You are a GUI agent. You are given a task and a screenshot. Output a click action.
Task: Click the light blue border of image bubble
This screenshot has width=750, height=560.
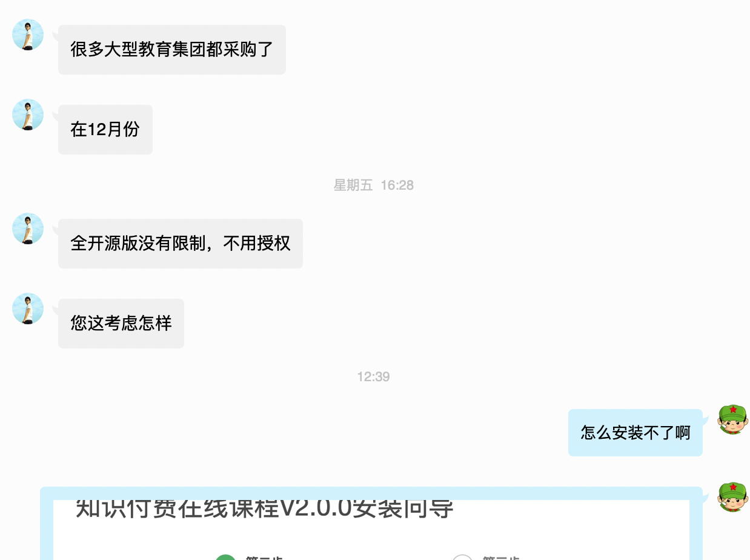click(x=47, y=527)
